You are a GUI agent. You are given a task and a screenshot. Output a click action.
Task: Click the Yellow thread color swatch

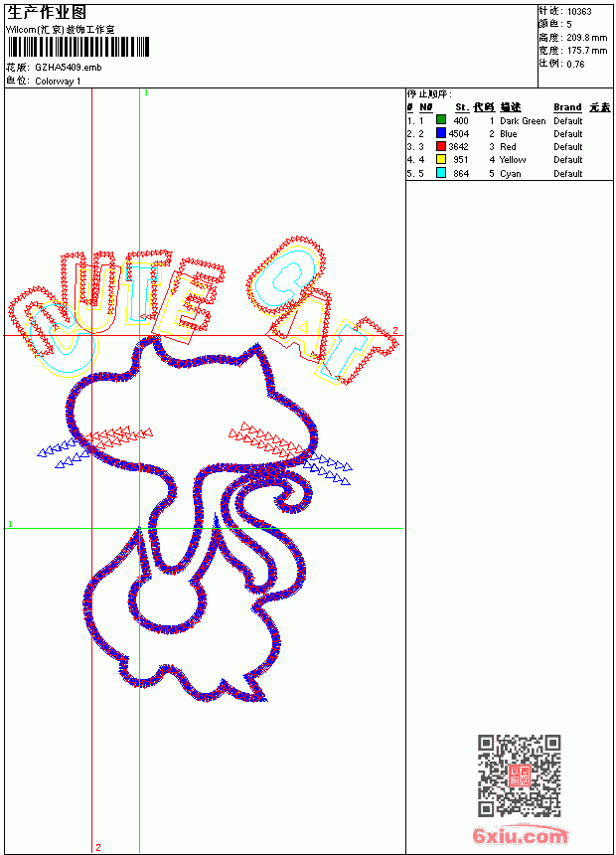coord(441,159)
